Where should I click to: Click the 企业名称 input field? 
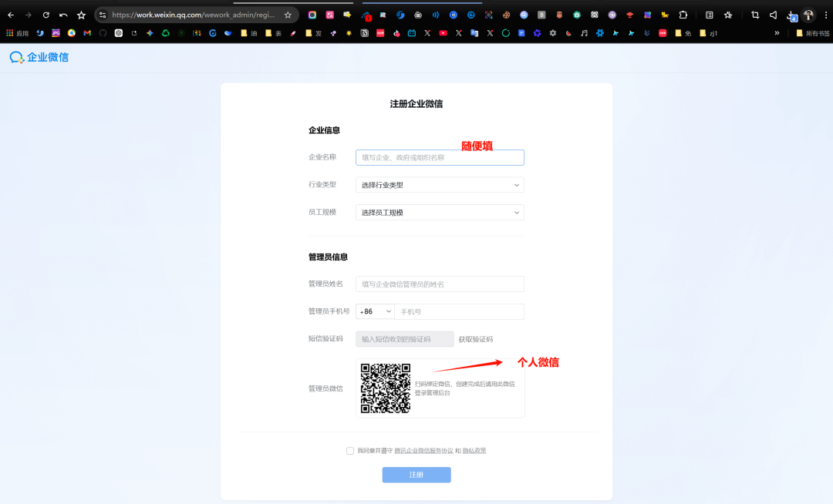440,157
